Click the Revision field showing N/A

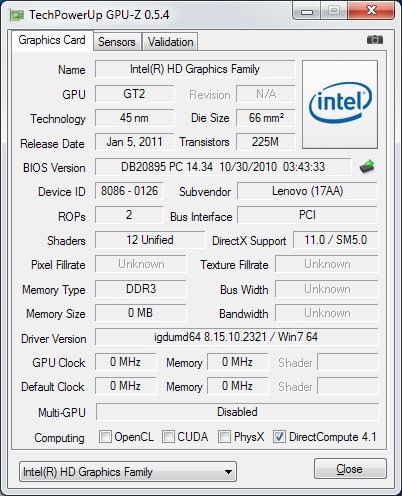tap(266, 94)
